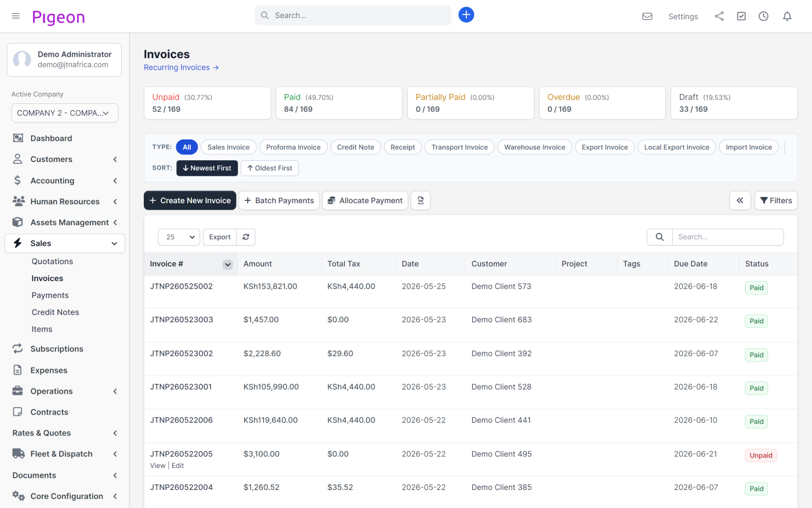Click the double-chevron collapse icon
The height and width of the screenshot is (508, 812).
coord(740,200)
